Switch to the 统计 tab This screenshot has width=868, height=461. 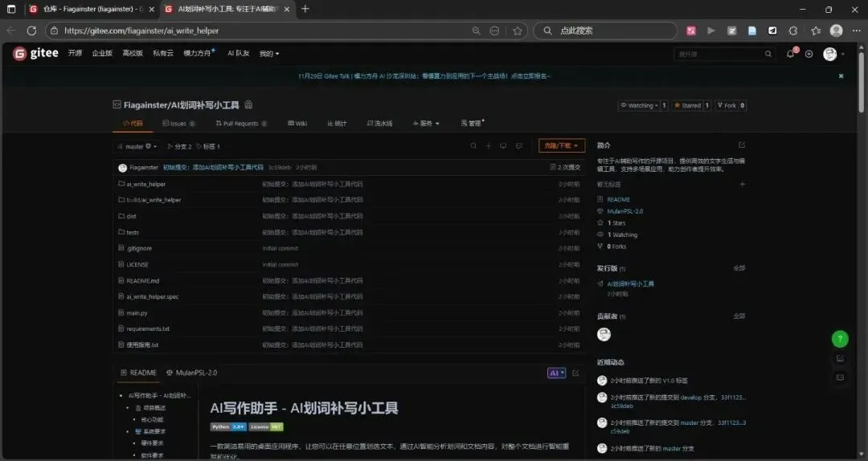(337, 124)
